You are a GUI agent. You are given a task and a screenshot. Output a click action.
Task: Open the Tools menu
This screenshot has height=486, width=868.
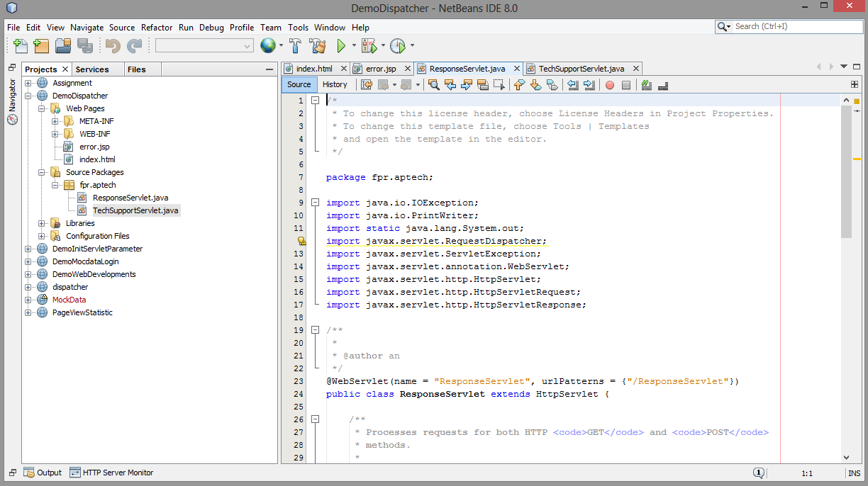(298, 27)
